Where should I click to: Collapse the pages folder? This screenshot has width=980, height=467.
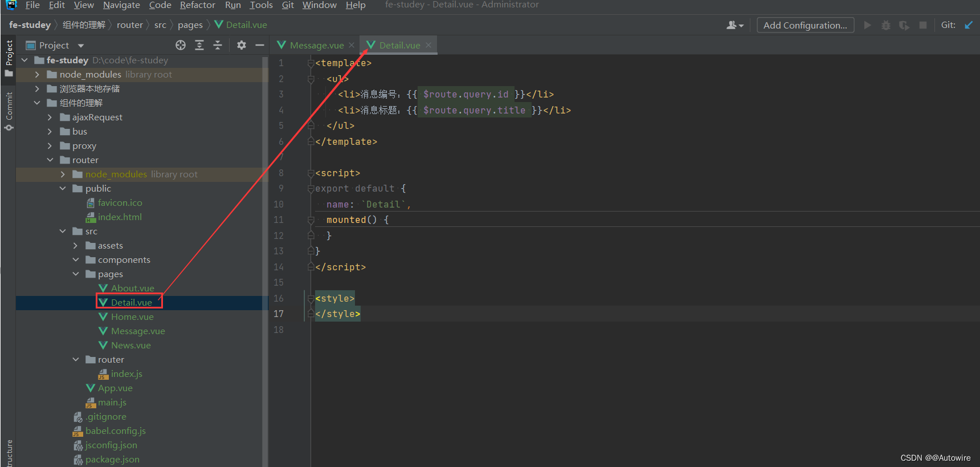point(75,274)
